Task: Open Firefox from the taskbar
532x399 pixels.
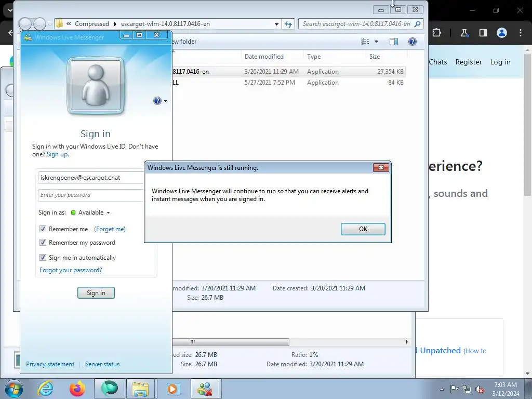Action: [77, 389]
